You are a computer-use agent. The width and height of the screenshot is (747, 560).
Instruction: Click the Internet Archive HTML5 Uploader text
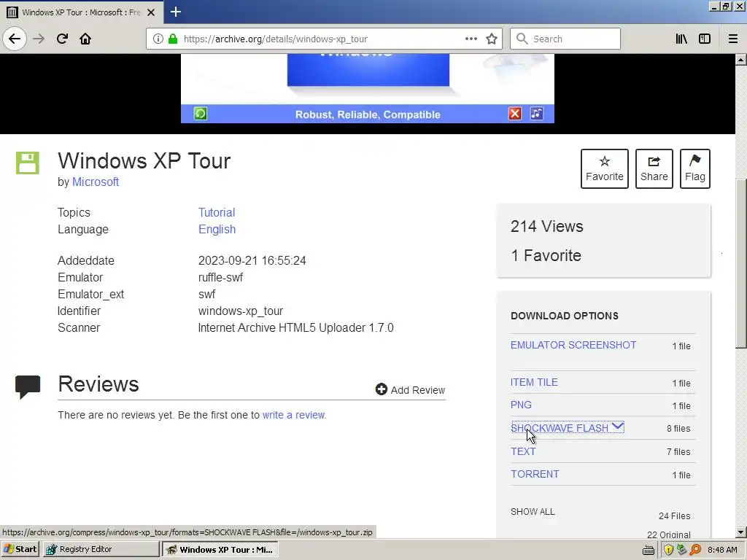[x=296, y=327]
